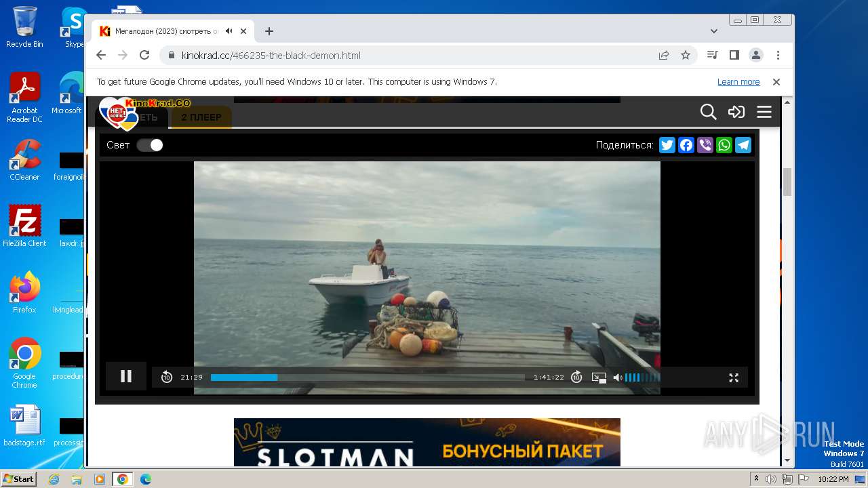Open File Explorer from taskbar
Image resolution: width=868 pixels, height=488 pixels.
click(77, 479)
